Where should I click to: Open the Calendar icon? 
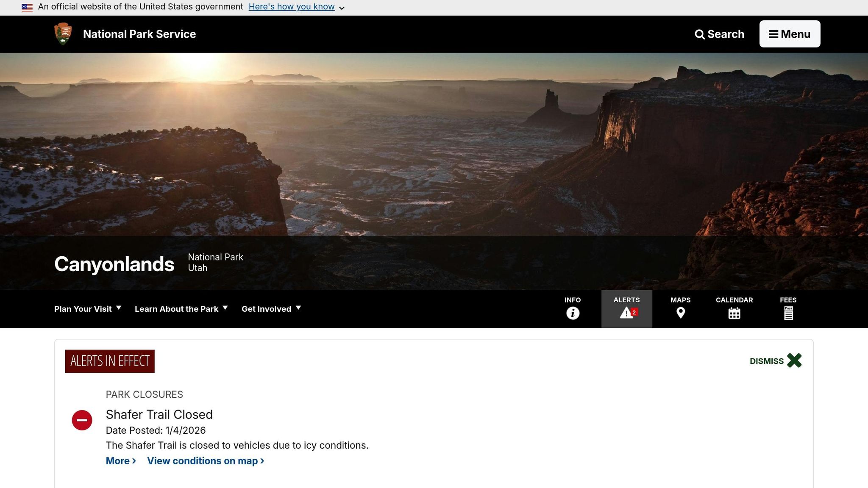click(x=734, y=313)
